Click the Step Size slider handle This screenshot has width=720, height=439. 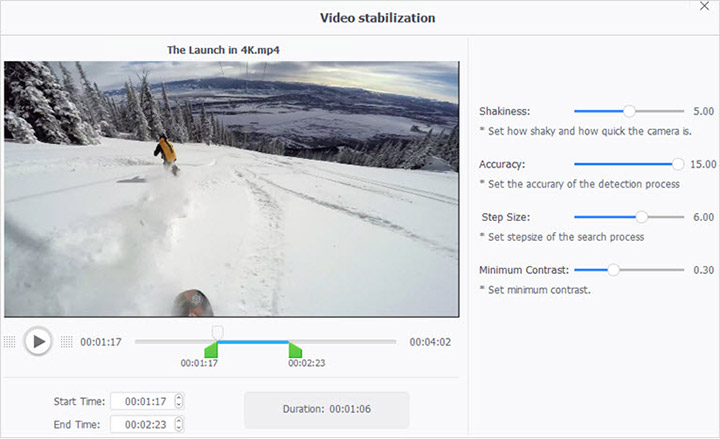pos(641,216)
